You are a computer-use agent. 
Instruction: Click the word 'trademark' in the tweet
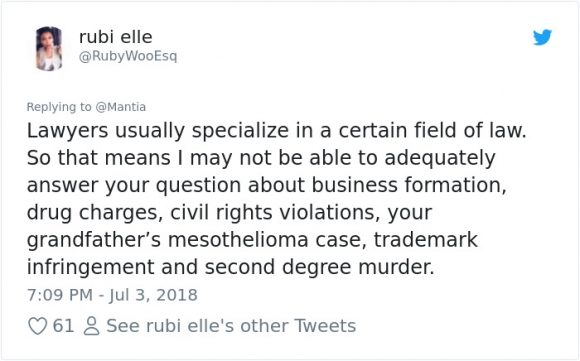(x=426, y=240)
